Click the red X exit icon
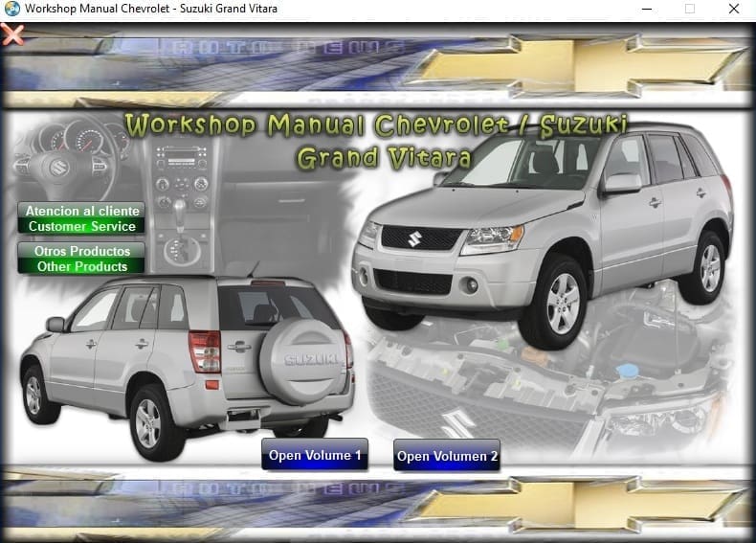Image resolution: width=756 pixels, height=543 pixels. 12,35
